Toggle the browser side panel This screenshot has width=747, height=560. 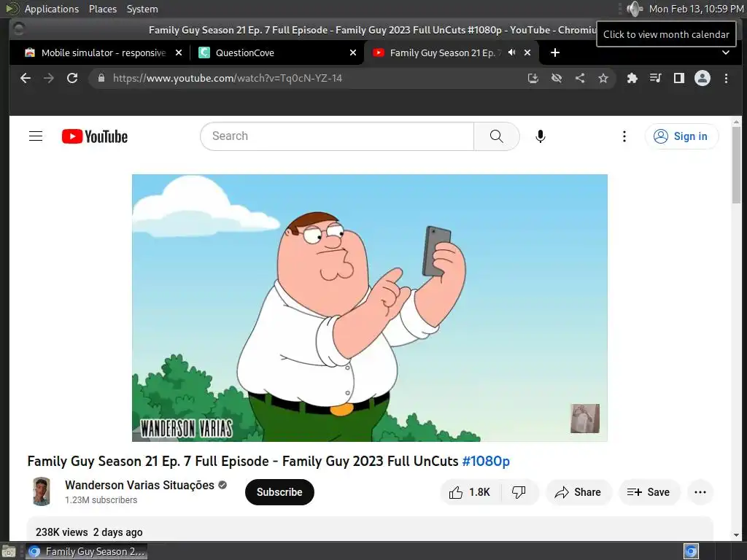(679, 78)
